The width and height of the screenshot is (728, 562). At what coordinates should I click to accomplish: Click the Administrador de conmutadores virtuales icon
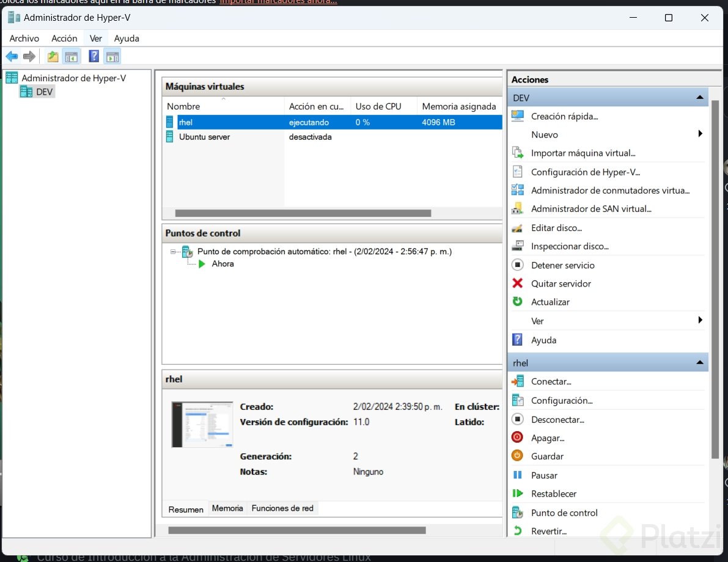tap(517, 190)
